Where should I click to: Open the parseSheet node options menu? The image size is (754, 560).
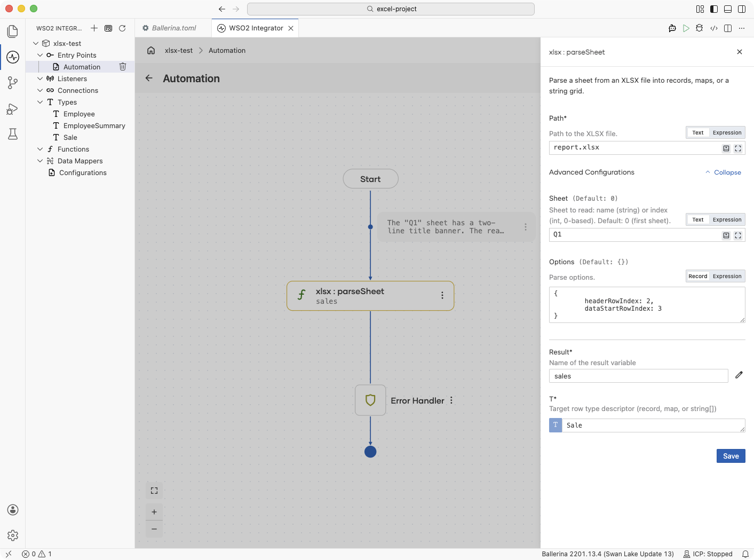pos(442,295)
